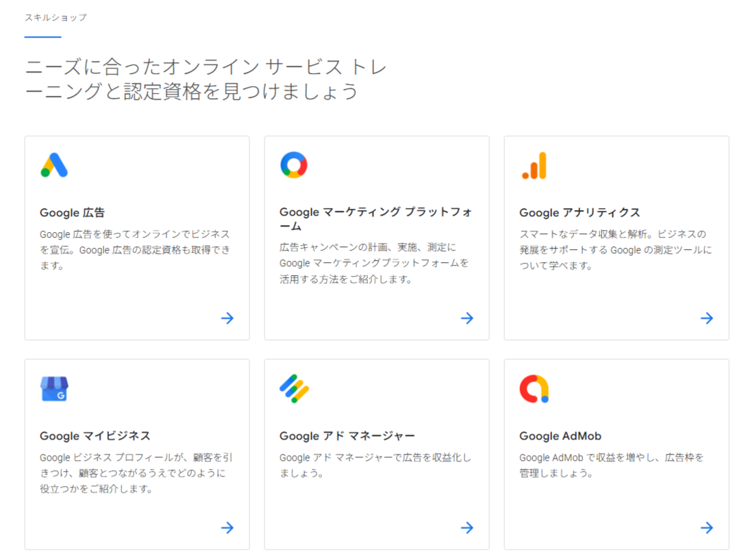Click the Google マーケティング プラットフォーム card
Screen dimensions: 746x560
[x=376, y=238]
